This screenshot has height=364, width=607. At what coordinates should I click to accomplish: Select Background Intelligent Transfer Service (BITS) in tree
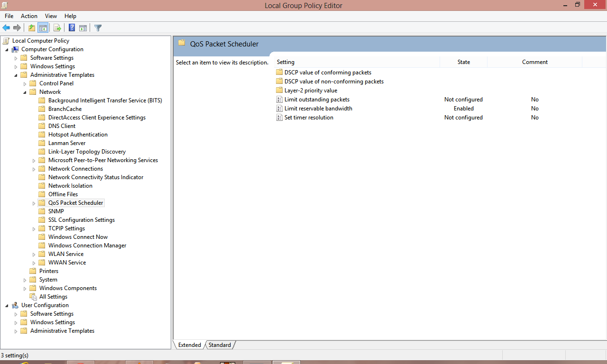pos(105,100)
